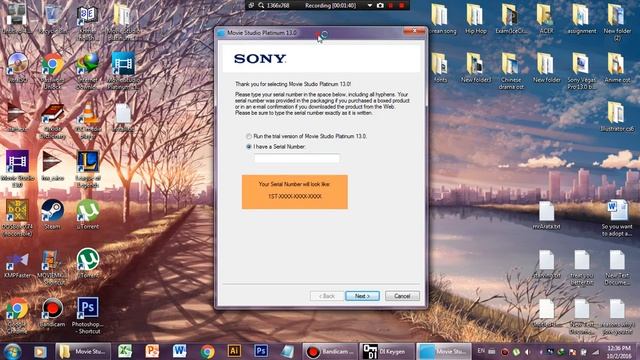
Task: Open the Khmer dictionary book shortcut
Action: 88,22
